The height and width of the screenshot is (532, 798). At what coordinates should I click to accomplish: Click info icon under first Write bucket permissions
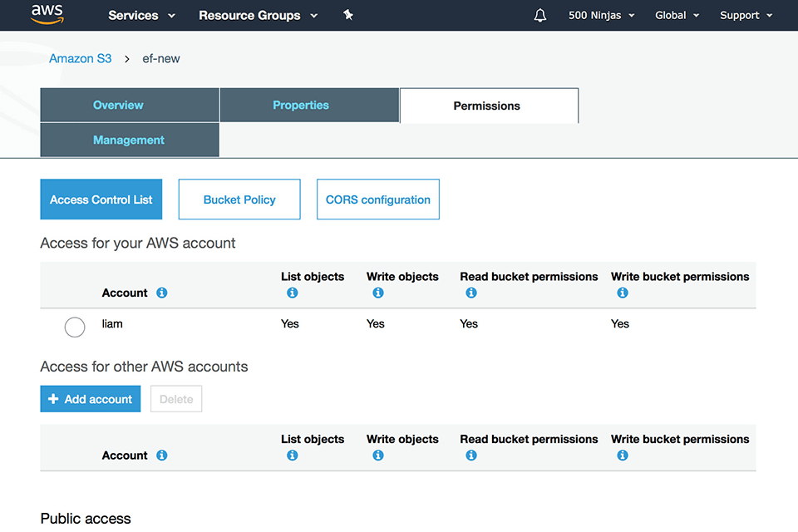point(623,293)
